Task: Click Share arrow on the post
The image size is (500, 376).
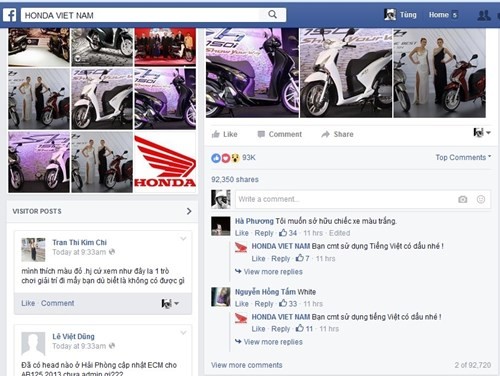Action: pyautogui.click(x=337, y=134)
